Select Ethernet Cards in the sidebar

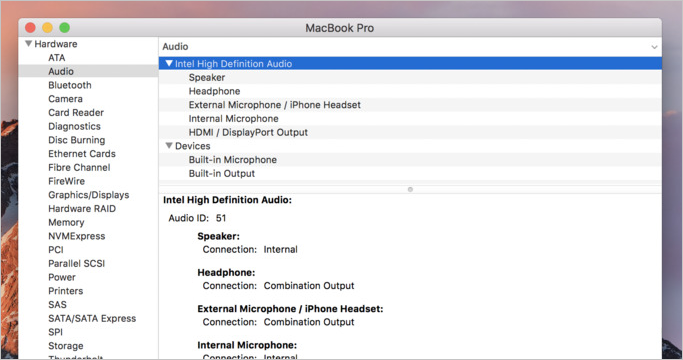click(82, 153)
